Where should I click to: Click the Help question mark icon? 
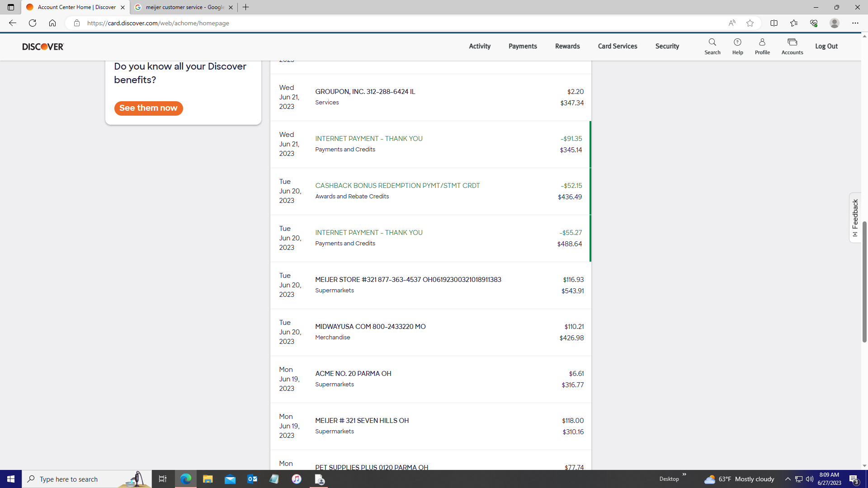coord(737,46)
